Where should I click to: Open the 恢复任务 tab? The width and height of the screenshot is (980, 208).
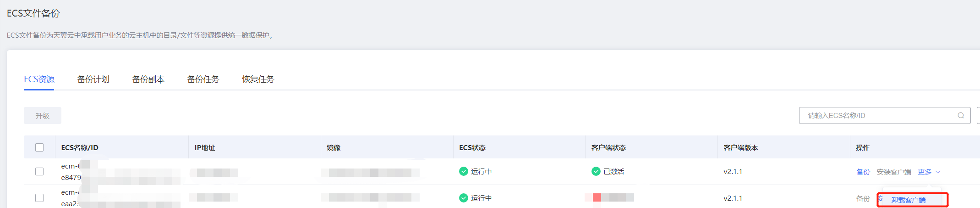258,79
